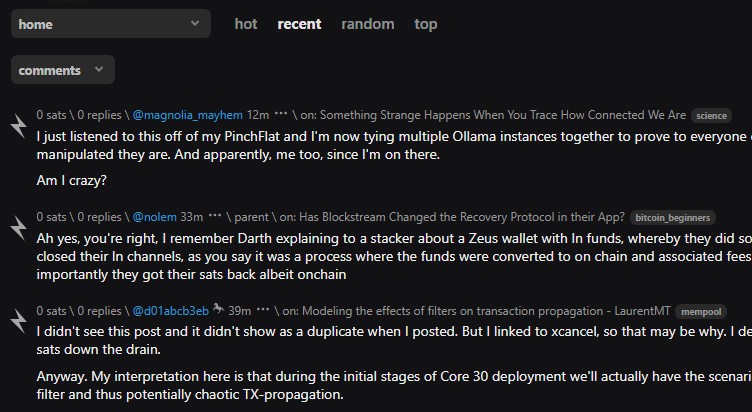Viewport: 752px width, 412px height.
Task: Go to parent of nolem's comment
Action: (253, 217)
